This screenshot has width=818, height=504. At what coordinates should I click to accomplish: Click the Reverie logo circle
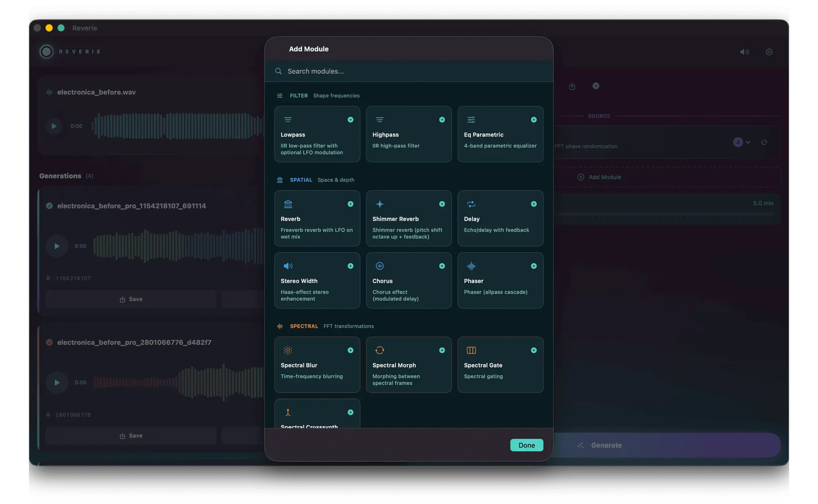pos(46,52)
